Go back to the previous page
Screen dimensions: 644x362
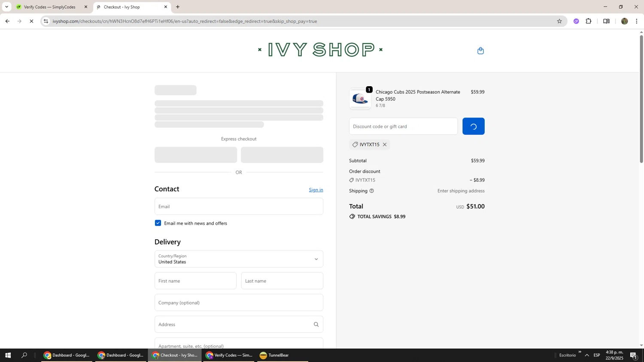click(x=7, y=21)
